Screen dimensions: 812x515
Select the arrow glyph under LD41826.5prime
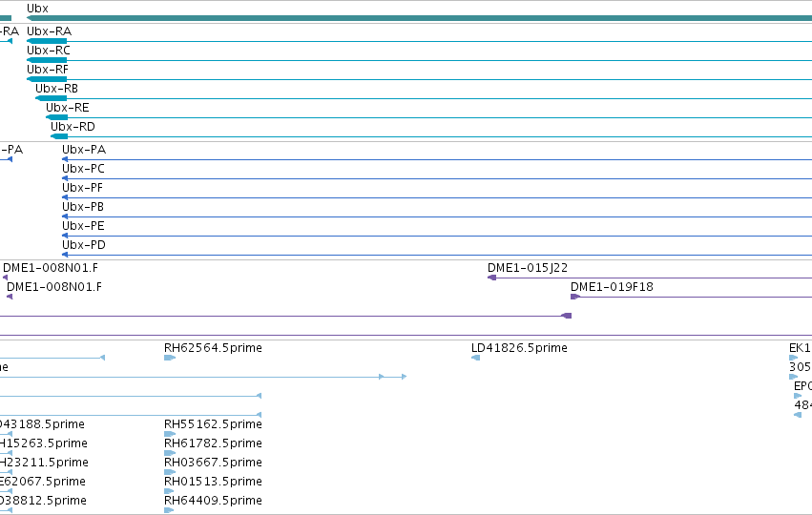click(475, 358)
